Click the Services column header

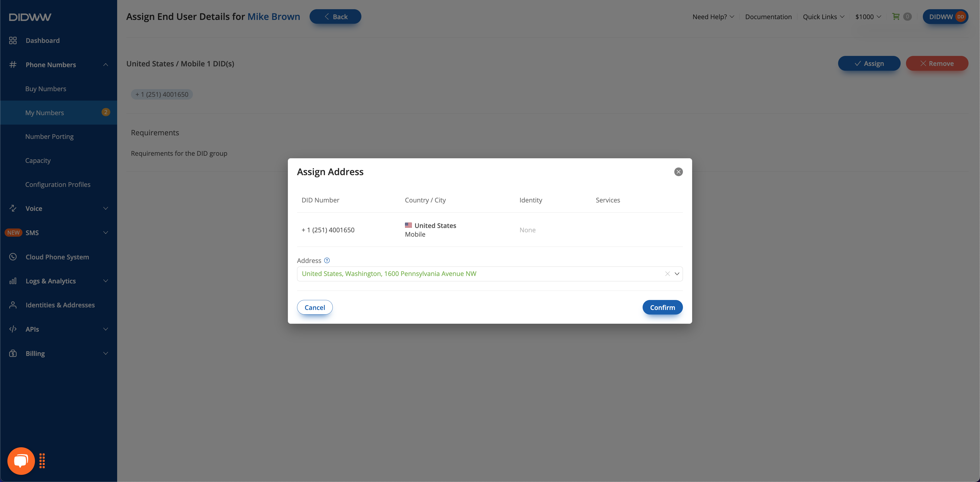(x=608, y=200)
